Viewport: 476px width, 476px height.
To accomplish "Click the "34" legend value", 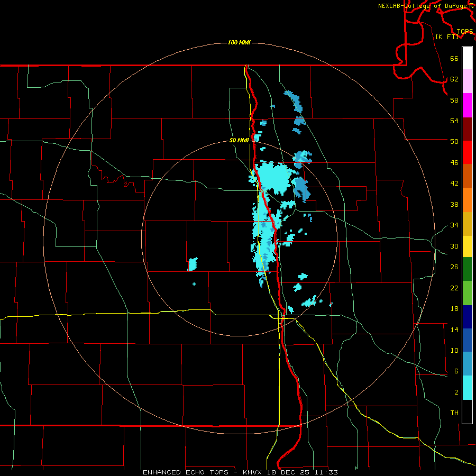I will click(454, 225).
